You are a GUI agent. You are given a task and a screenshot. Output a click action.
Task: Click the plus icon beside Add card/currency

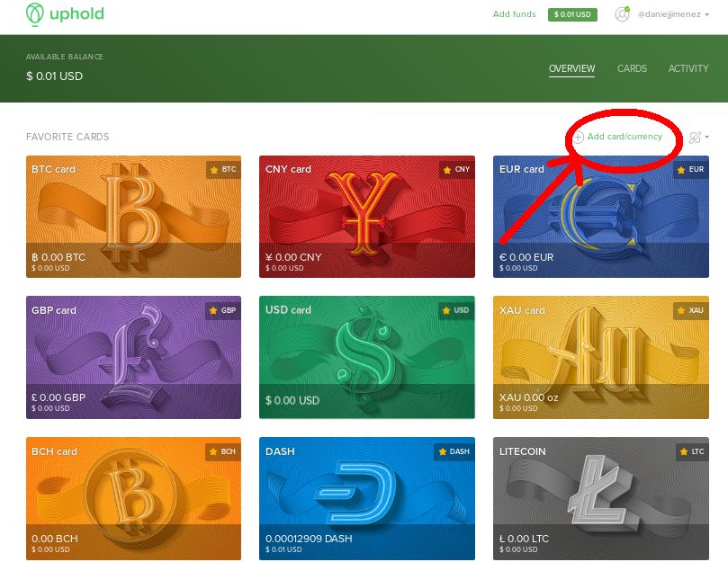click(579, 137)
